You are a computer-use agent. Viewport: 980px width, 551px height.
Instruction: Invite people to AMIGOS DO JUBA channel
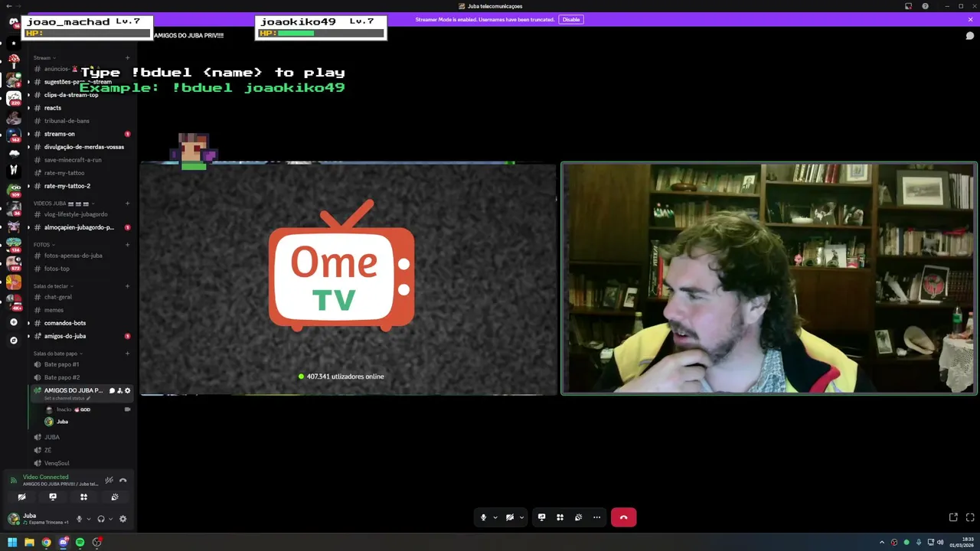click(x=119, y=390)
